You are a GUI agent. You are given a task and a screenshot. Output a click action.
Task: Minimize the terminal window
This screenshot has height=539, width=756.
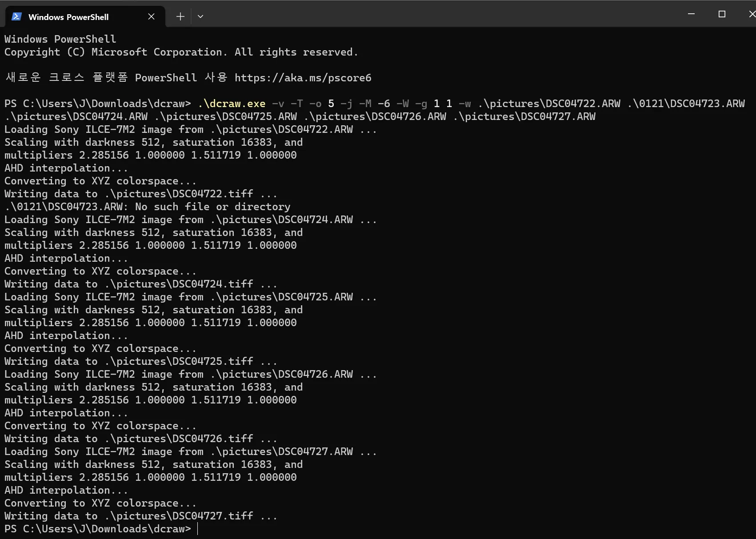point(691,14)
